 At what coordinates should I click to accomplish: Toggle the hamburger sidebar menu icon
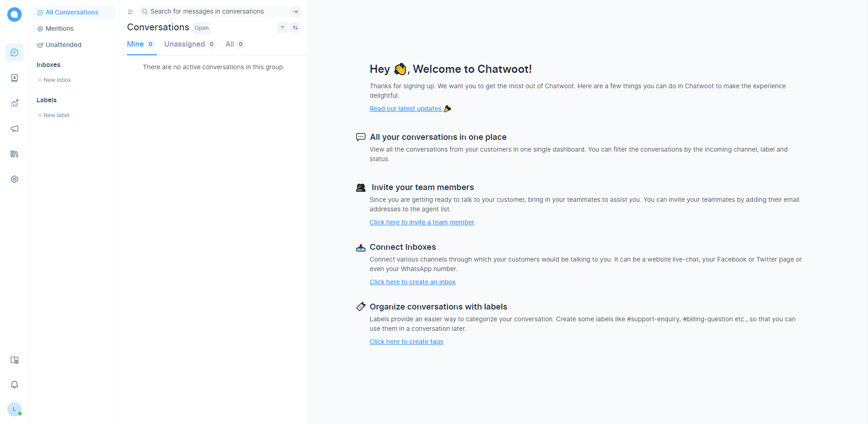click(130, 12)
